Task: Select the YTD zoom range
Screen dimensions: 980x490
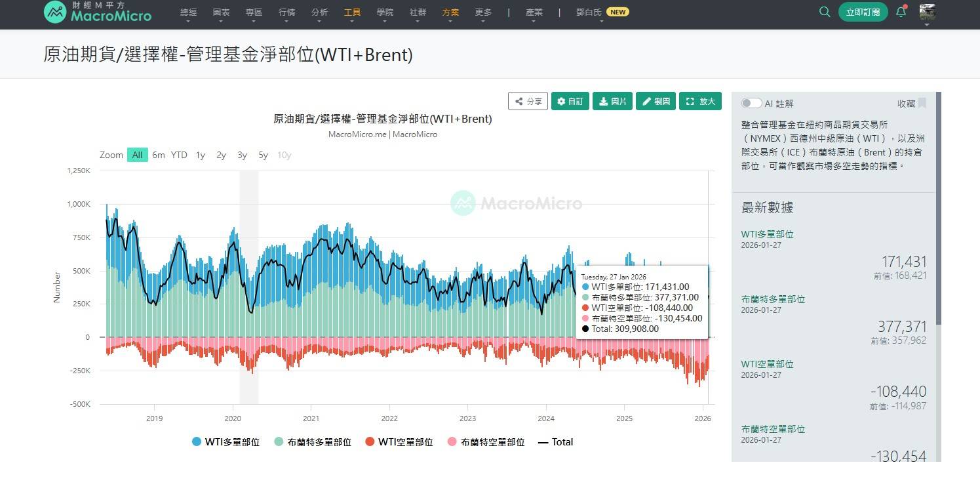Action: pos(179,155)
